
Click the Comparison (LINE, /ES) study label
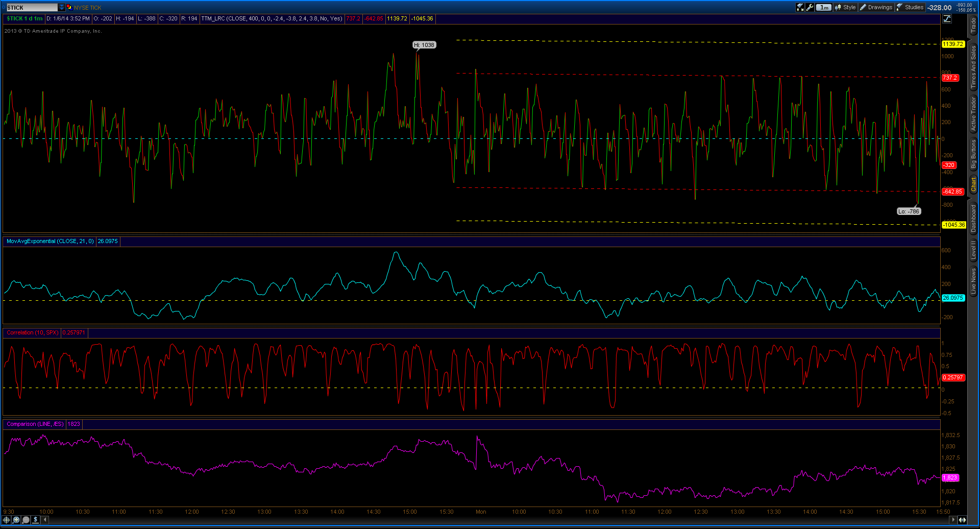(35, 424)
